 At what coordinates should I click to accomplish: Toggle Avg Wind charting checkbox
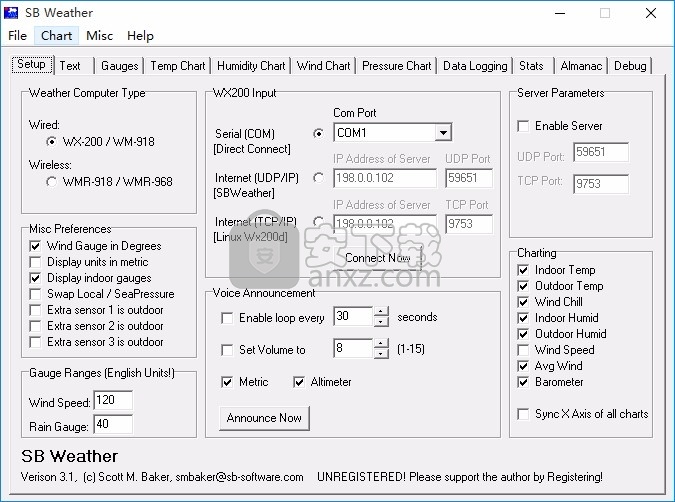pyautogui.click(x=523, y=366)
